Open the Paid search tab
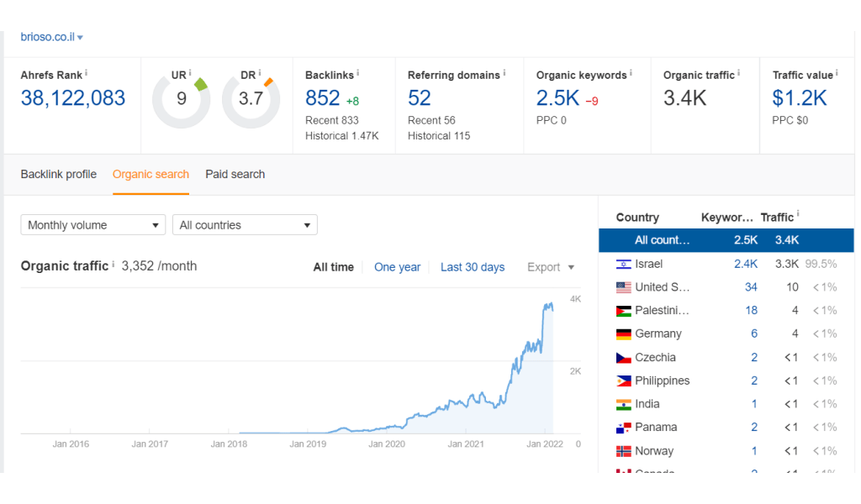The width and height of the screenshot is (861, 504). point(235,175)
